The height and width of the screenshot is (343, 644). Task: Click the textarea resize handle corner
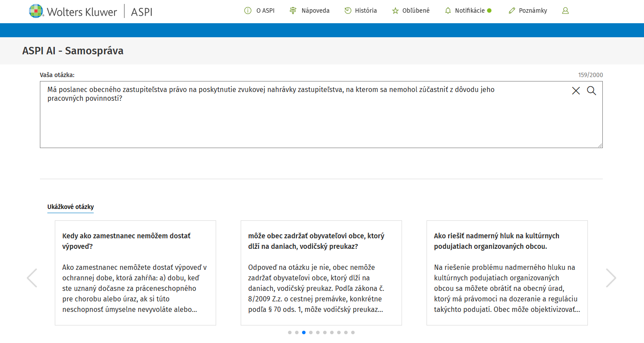pos(600,145)
